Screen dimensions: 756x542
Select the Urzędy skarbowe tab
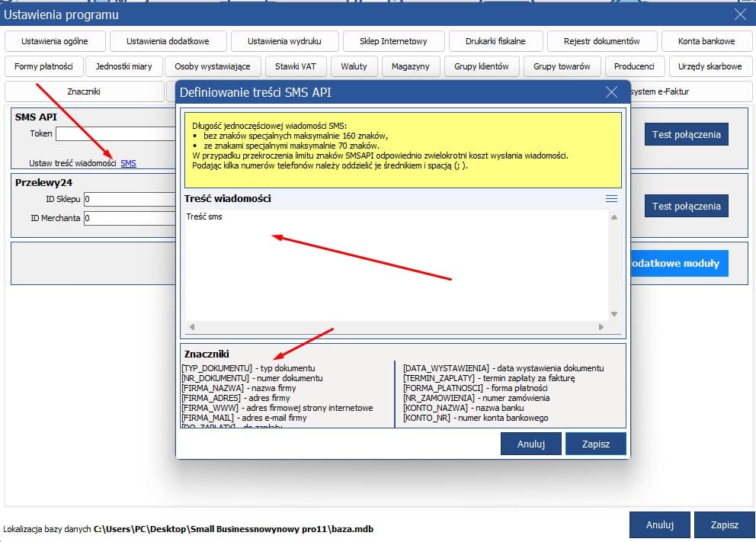[710, 66]
